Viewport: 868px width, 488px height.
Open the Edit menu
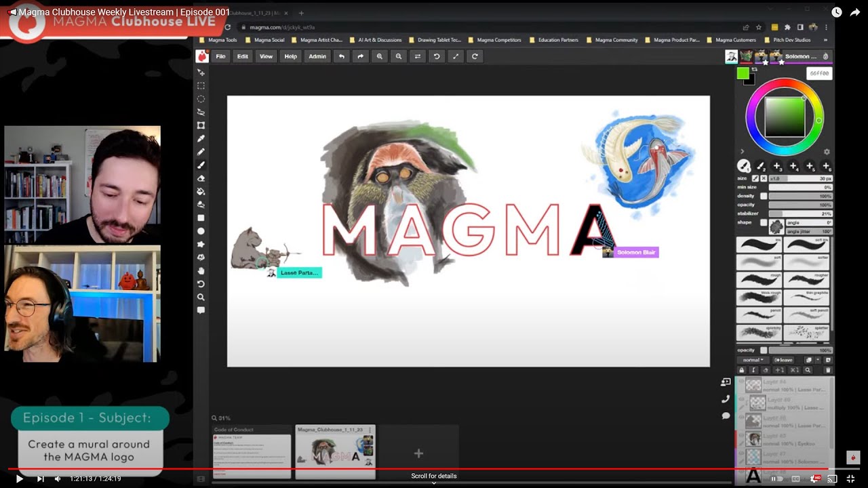pos(242,56)
